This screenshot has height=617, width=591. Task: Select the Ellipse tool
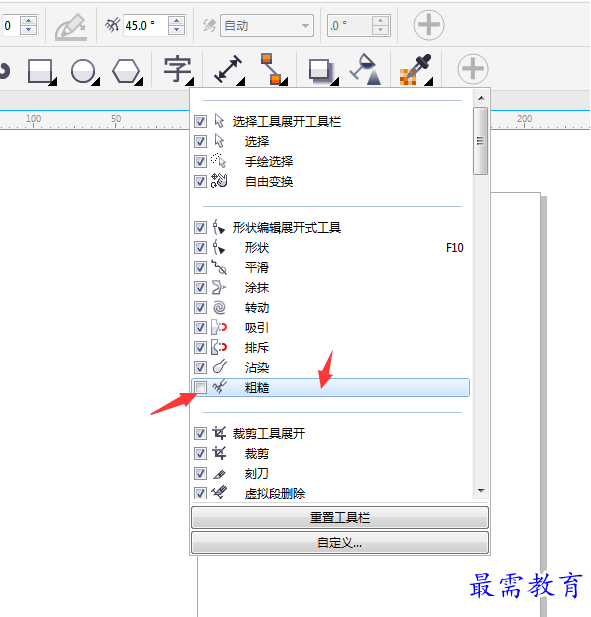tap(83, 71)
